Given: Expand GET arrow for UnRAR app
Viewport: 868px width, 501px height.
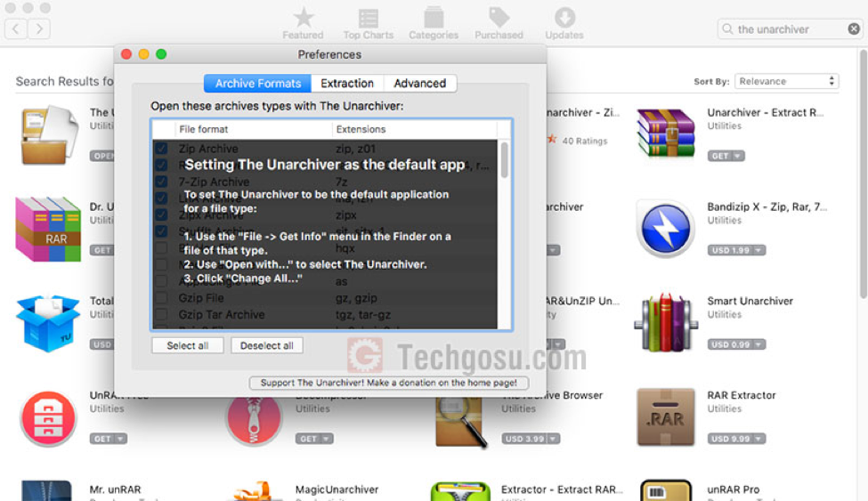Looking at the screenshot, I should [x=120, y=439].
